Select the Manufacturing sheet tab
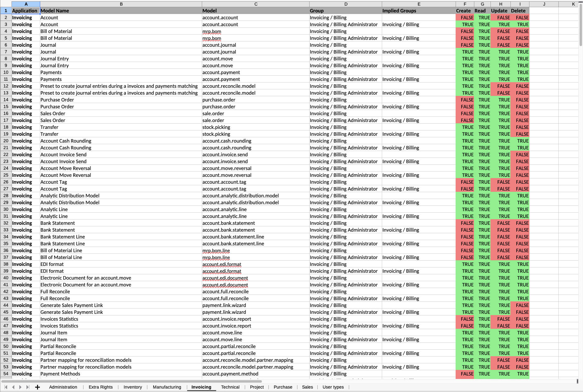583x392 pixels. point(167,387)
